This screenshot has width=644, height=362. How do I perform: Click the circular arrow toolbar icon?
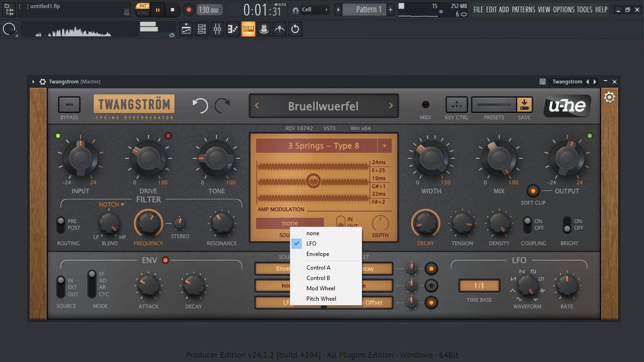pyautogui.click(x=295, y=29)
